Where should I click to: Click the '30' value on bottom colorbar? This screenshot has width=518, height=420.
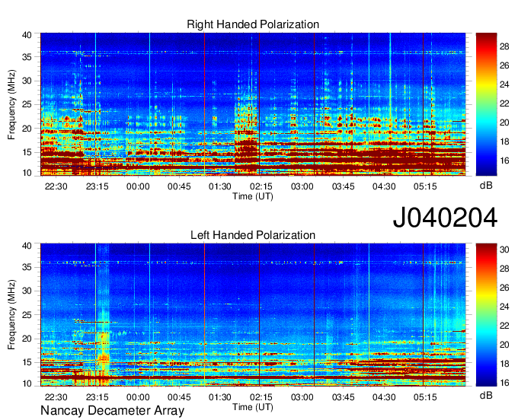tap(504, 250)
